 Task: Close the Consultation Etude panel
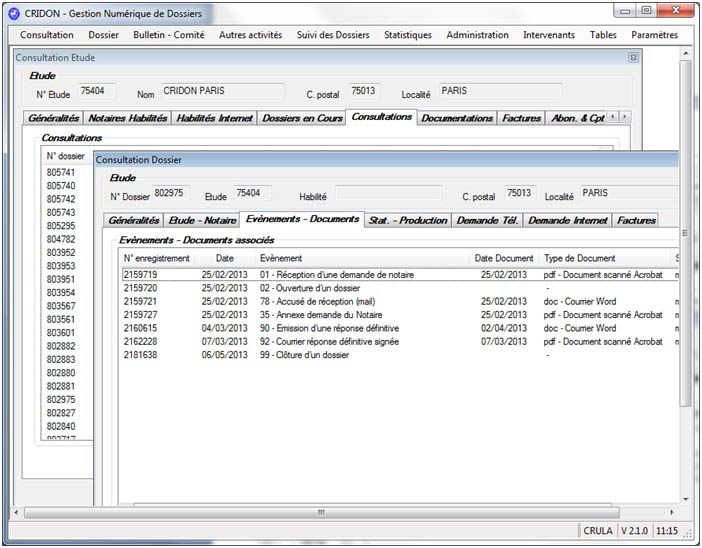[633, 58]
